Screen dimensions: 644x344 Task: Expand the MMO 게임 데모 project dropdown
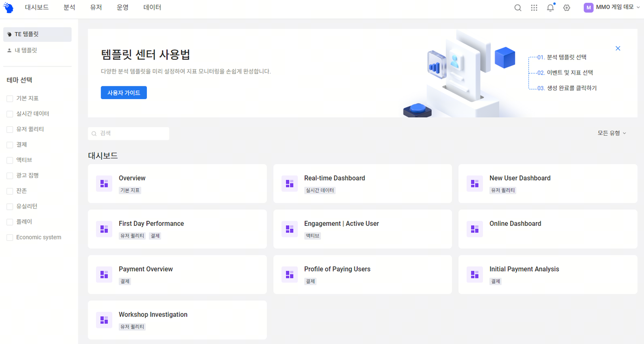pos(612,8)
